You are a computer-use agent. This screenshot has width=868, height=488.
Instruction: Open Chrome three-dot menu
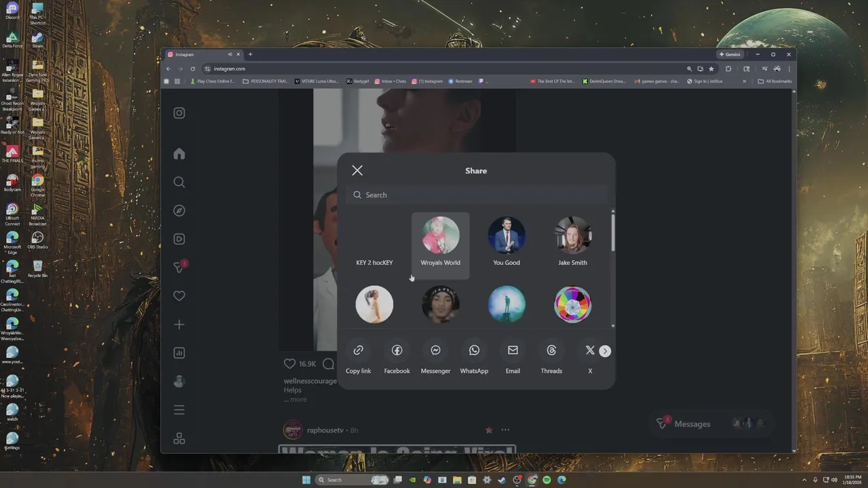789,68
